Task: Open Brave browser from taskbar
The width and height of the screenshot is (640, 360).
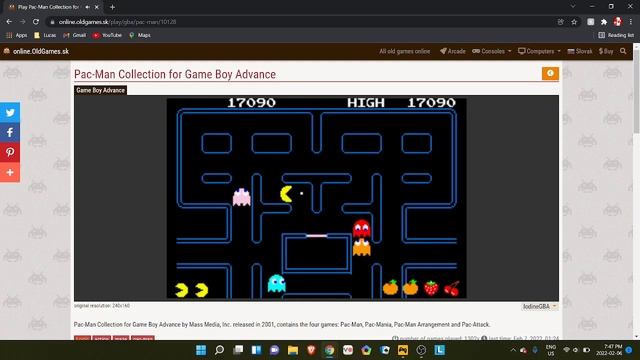Action: (x=311, y=350)
